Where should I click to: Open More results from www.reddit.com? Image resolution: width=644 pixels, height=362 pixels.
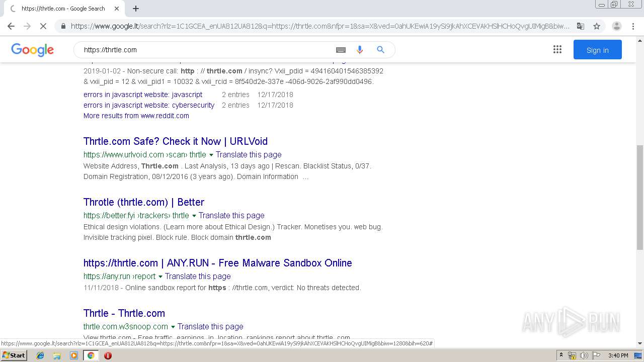point(136,116)
